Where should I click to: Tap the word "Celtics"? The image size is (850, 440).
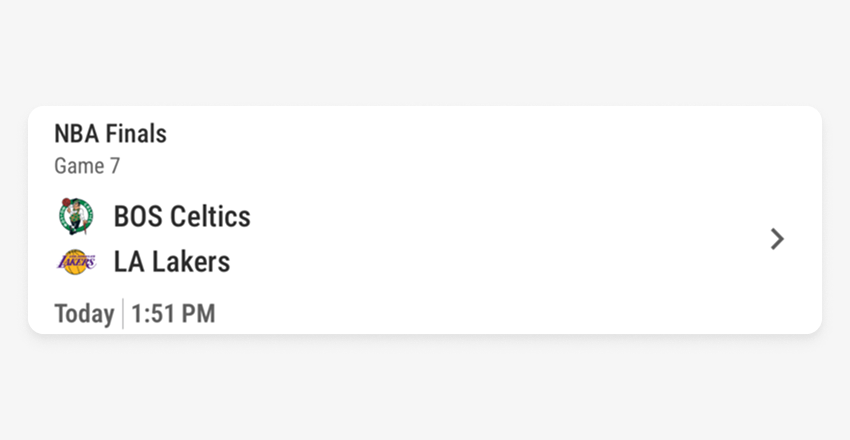pos(210,216)
